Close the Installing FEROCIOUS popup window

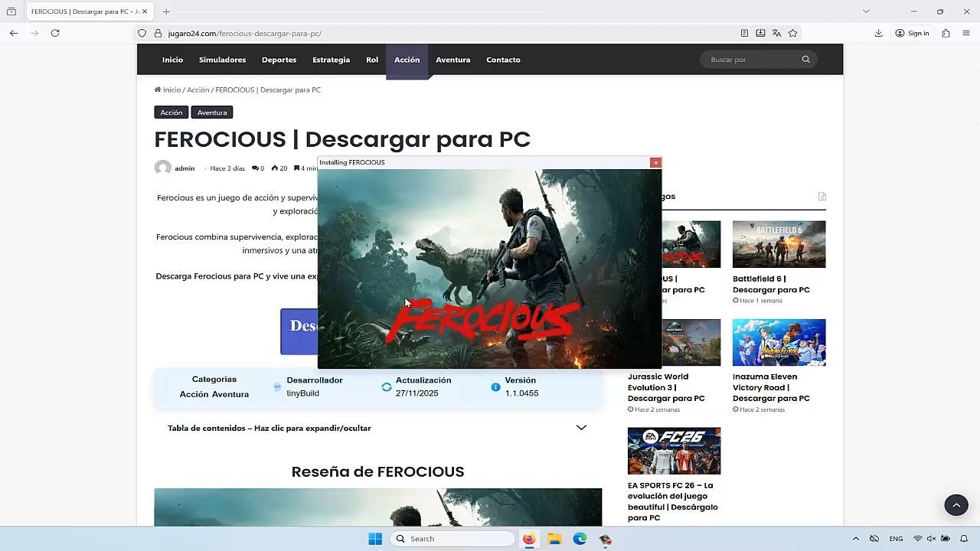655,162
